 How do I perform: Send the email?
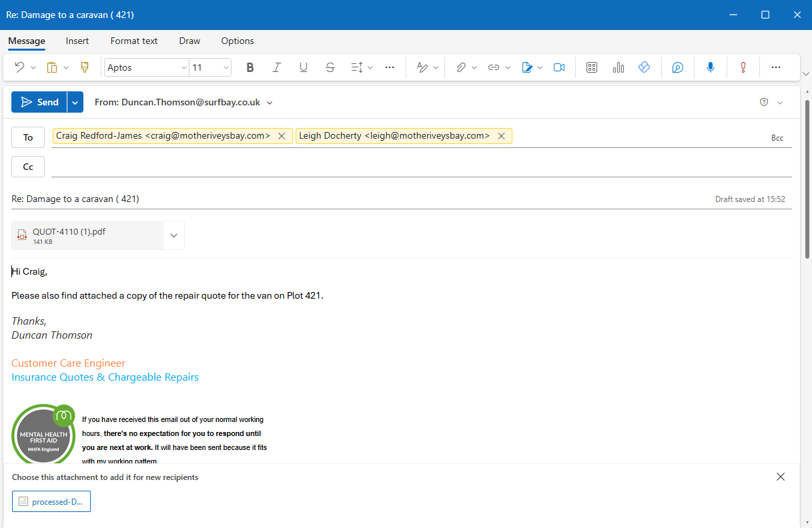(39, 102)
